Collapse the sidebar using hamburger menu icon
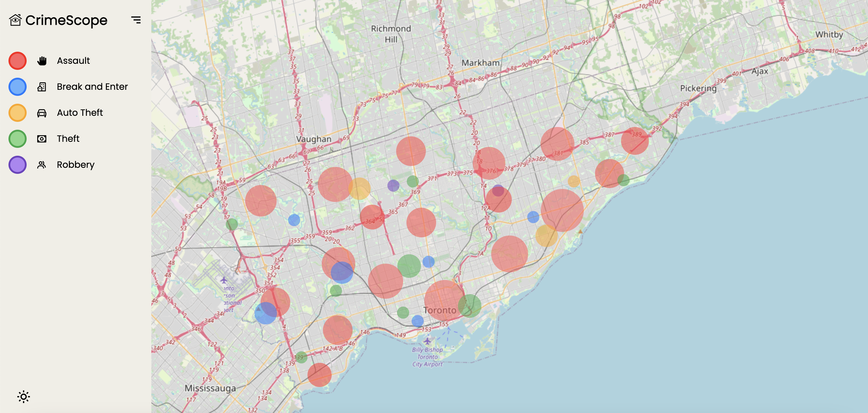Viewport: 868px width, 413px height. 136,20
